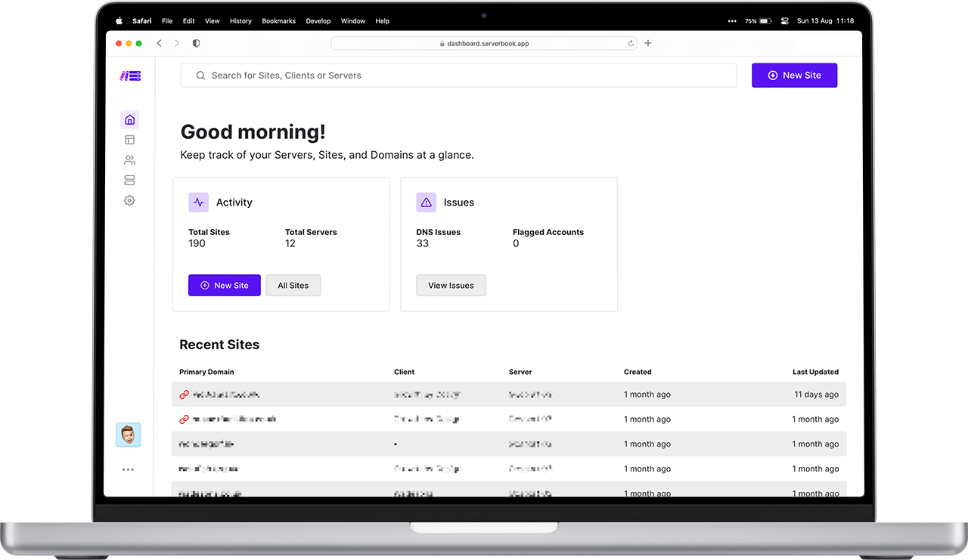Click the top-right New Site button

(794, 76)
